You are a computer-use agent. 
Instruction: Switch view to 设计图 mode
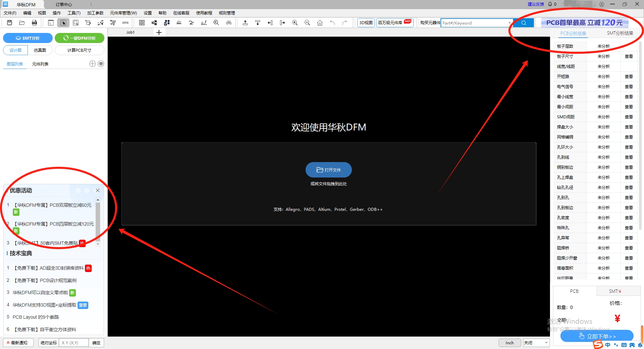(x=15, y=50)
